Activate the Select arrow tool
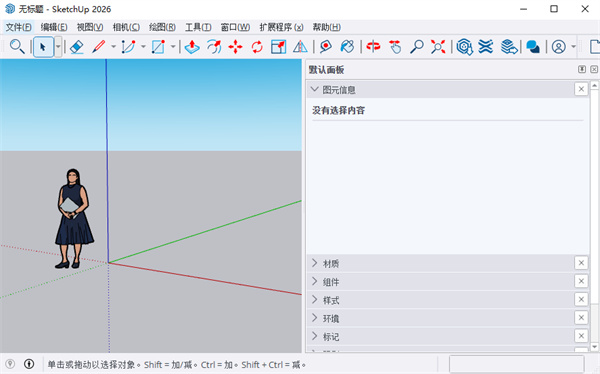Viewport: 600px width, 374px height. point(43,47)
